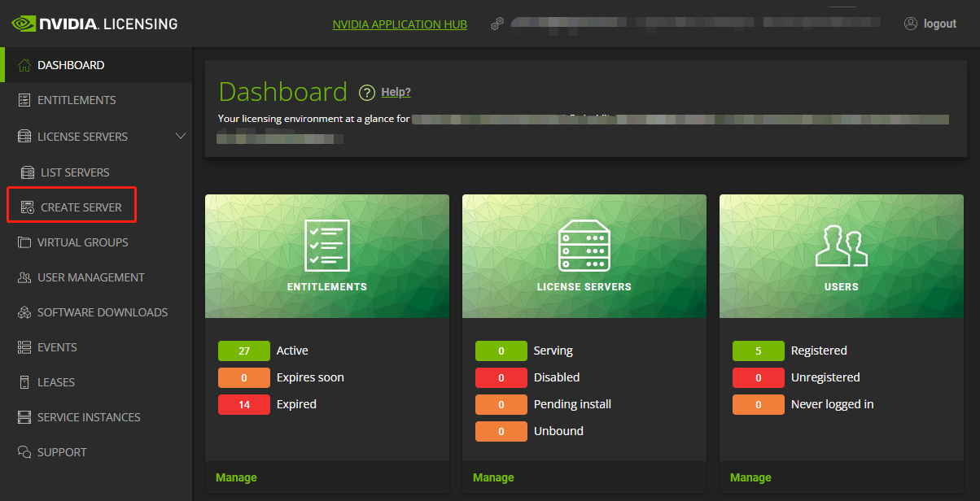Open the NVIDIA Application Hub link
The width and height of the screenshot is (980, 501).
400,24
